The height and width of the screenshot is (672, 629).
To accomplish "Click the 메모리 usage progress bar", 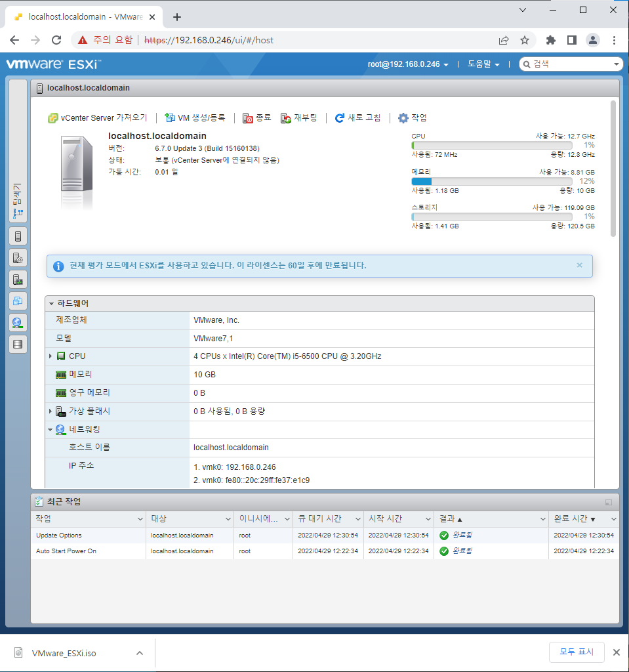I will coord(492,181).
